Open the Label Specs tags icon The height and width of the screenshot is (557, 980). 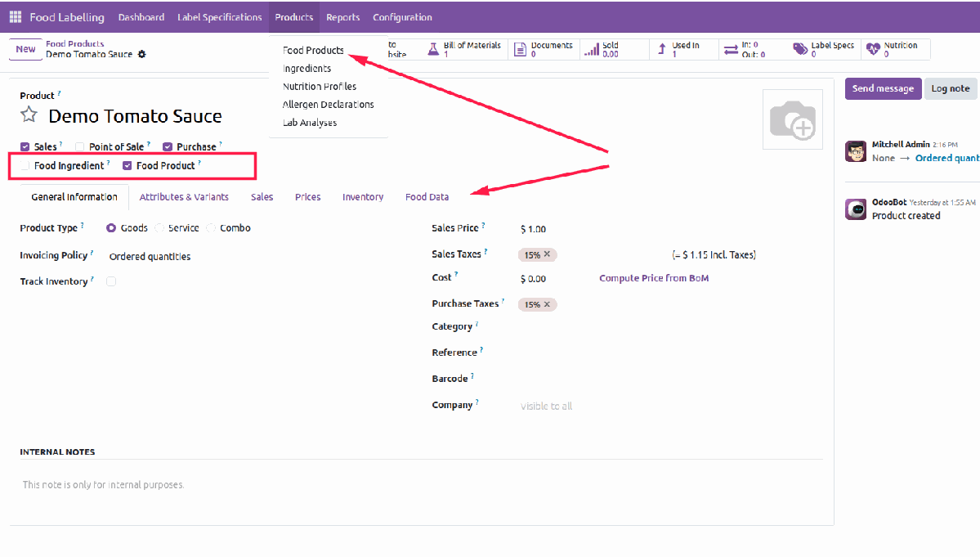tap(800, 49)
